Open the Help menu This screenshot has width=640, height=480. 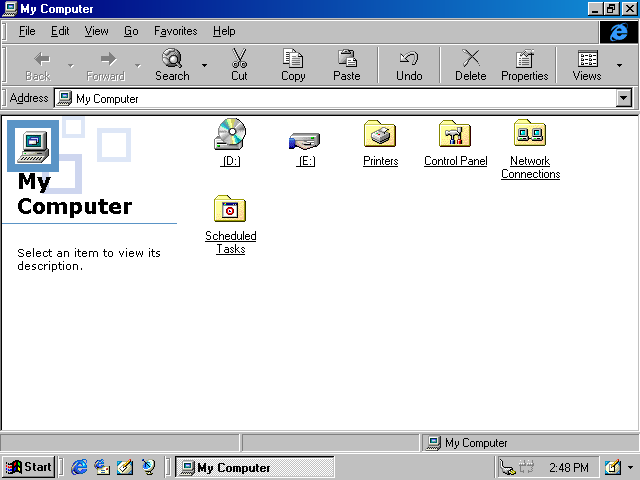coord(224,31)
